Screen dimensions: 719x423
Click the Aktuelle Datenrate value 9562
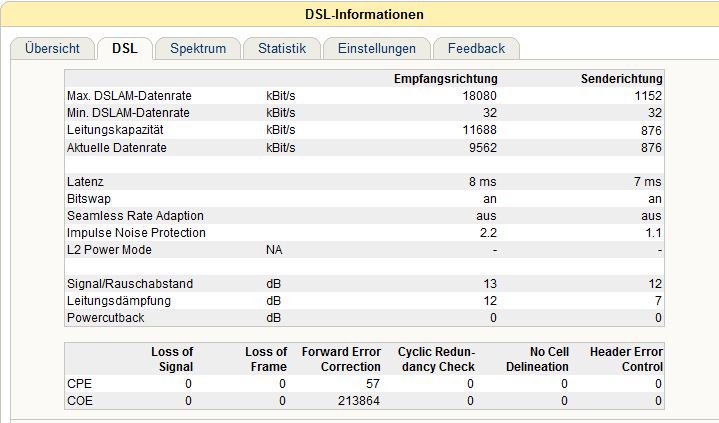click(483, 148)
